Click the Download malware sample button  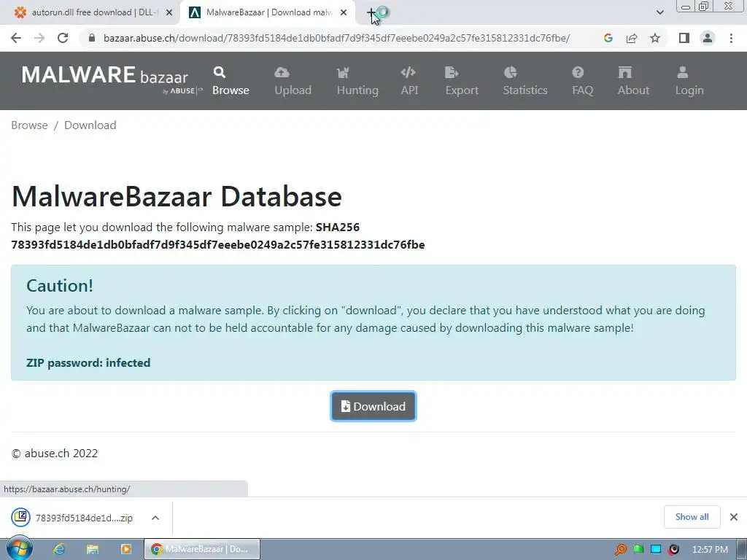point(373,406)
